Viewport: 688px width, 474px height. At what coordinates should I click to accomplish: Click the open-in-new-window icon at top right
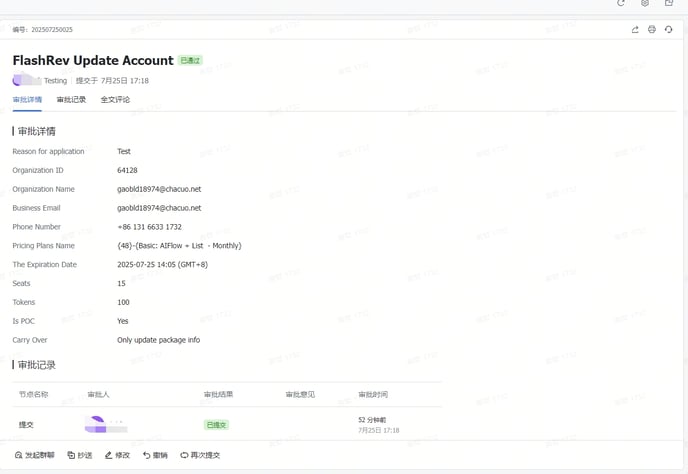(669, 3)
